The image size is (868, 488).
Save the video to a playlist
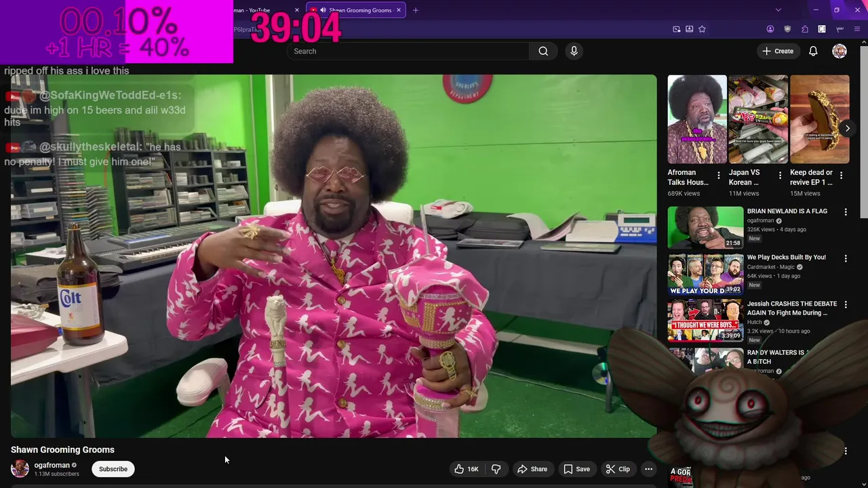click(576, 469)
